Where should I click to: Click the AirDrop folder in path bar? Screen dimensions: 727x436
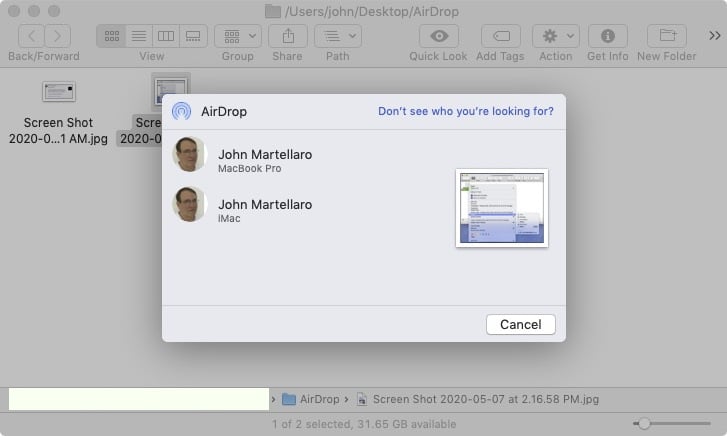[311, 399]
